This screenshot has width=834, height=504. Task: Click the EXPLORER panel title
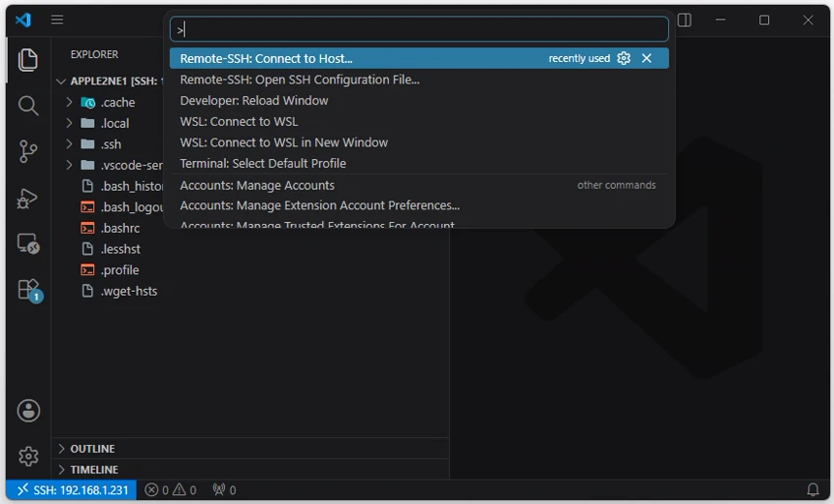point(94,54)
